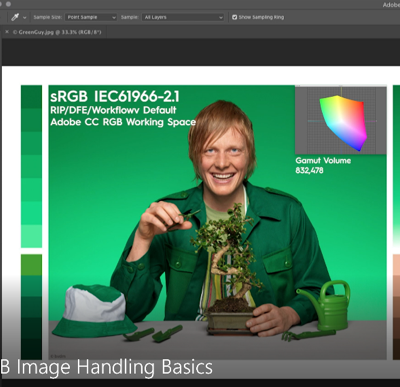The height and width of the screenshot is (387, 400).
Task: Open the Sample All Layers dropdown
Action: 183,17
